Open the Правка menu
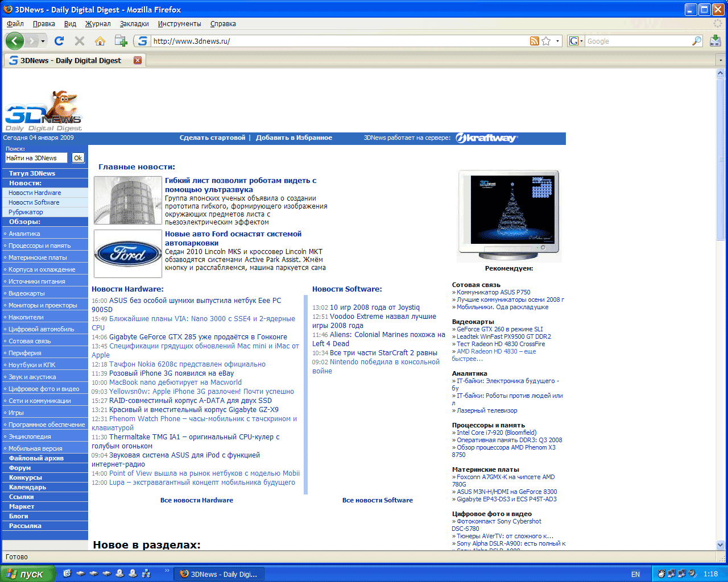Image resolution: width=728 pixels, height=582 pixels. [44, 24]
